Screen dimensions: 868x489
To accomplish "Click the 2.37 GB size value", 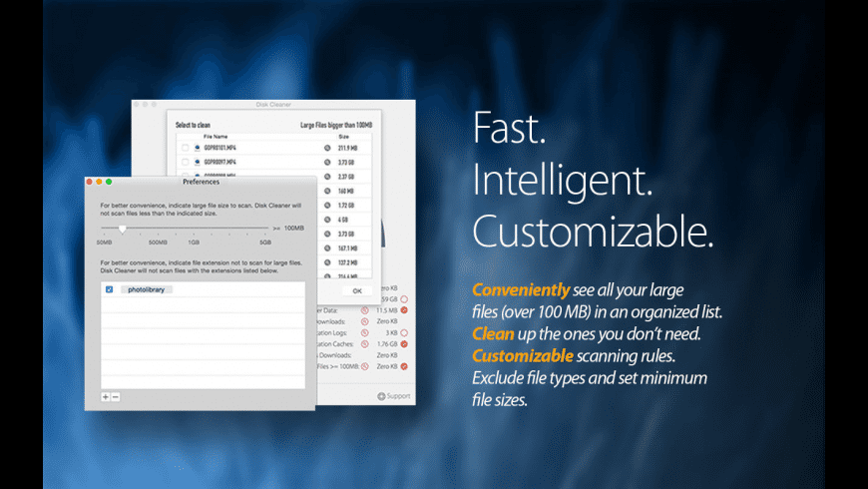I will click(x=346, y=177).
